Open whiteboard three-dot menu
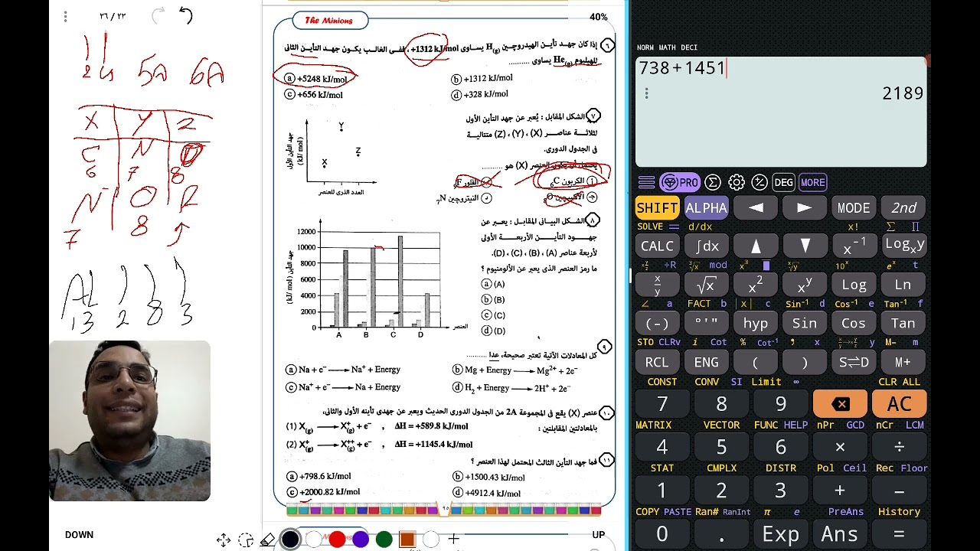The width and height of the screenshot is (980, 551). coord(66,16)
